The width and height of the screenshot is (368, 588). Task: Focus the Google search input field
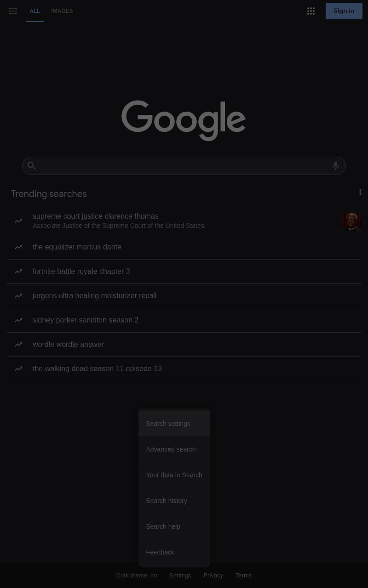184,166
